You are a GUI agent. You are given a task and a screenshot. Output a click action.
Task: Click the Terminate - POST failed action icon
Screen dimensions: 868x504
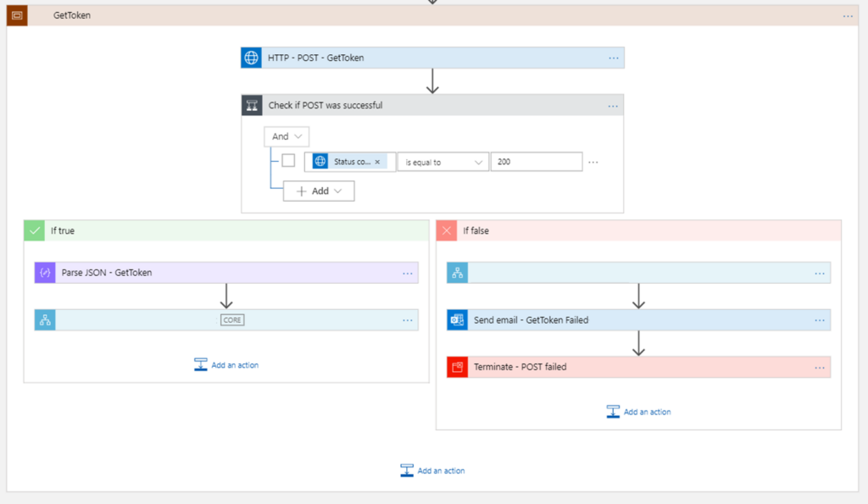point(457,367)
